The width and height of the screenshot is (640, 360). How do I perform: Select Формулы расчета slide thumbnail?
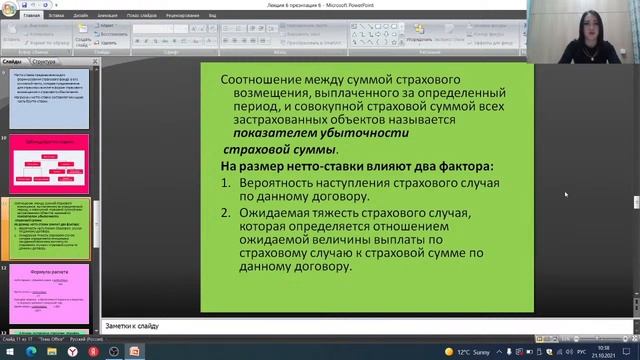[x=49, y=294]
